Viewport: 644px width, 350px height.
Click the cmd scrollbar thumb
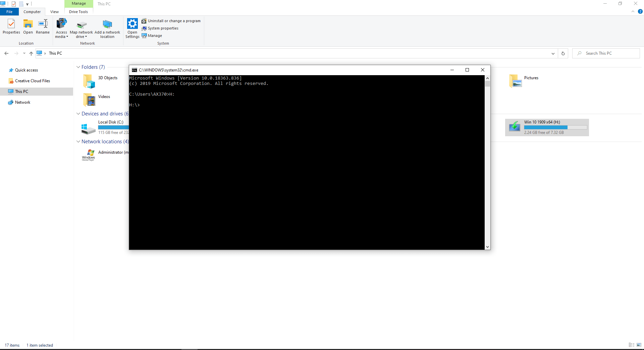(x=487, y=84)
